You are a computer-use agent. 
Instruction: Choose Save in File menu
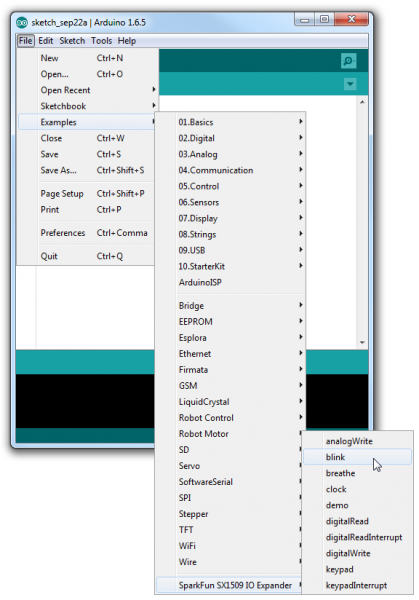point(86,155)
